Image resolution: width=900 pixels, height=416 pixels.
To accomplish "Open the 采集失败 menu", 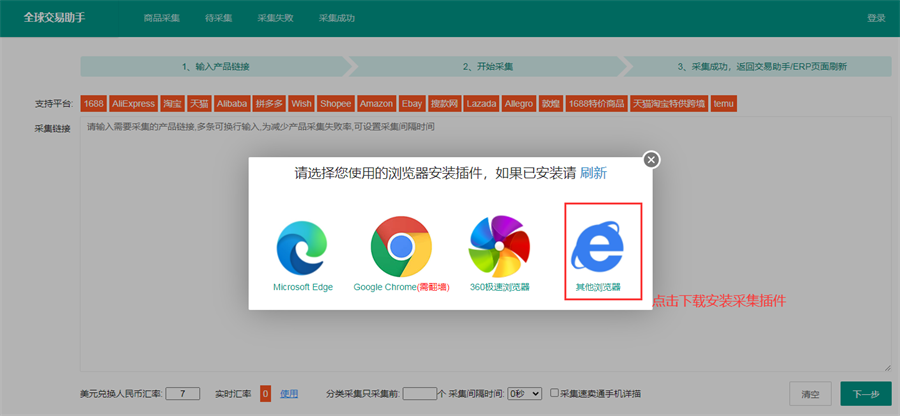I will click(x=276, y=18).
